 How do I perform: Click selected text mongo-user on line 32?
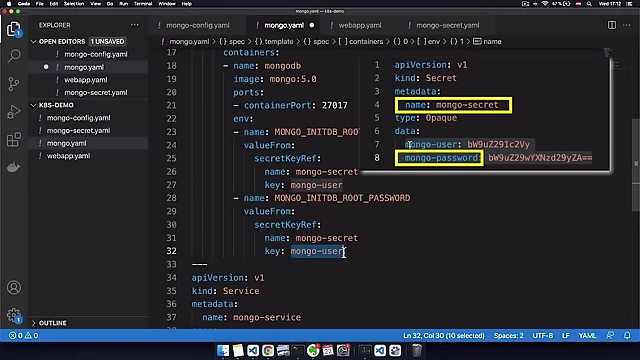(x=317, y=251)
